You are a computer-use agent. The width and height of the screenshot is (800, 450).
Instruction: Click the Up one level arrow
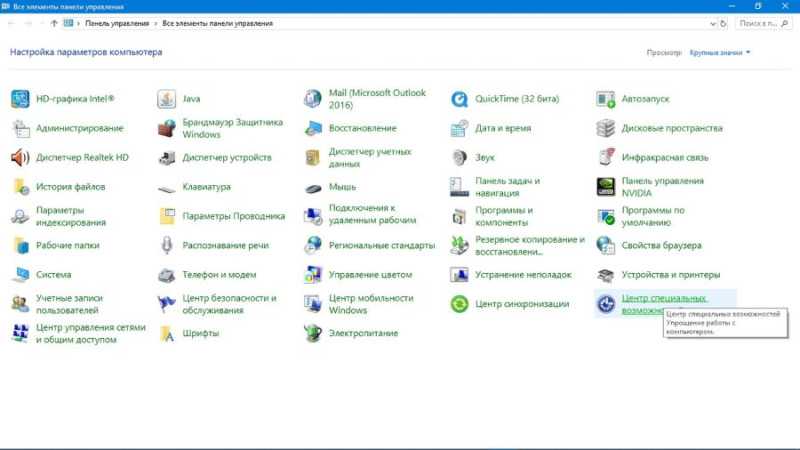tap(54, 23)
